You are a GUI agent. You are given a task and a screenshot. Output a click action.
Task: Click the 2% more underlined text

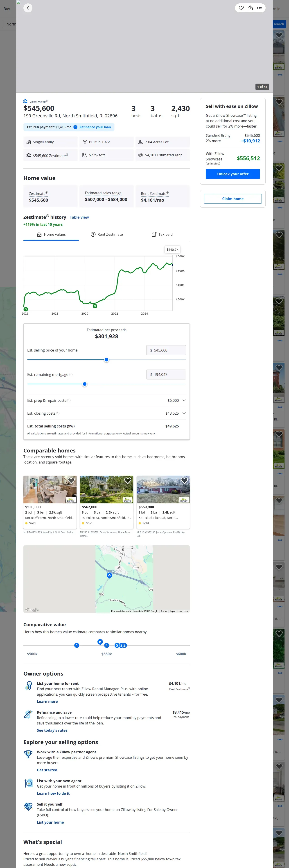[x=235, y=126]
